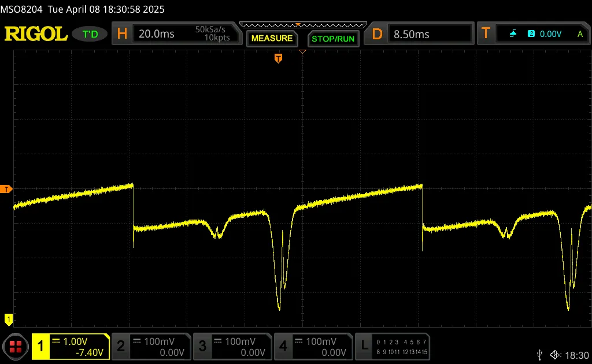The width and height of the screenshot is (592, 364).
Task: Select the orange T trigger position marker
Action: pos(278,58)
